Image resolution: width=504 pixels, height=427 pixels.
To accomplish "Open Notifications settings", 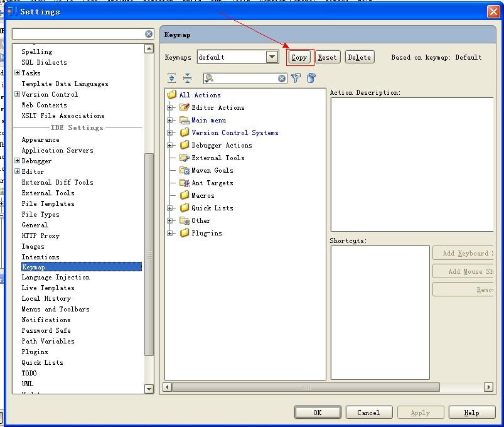I will pyautogui.click(x=46, y=320).
